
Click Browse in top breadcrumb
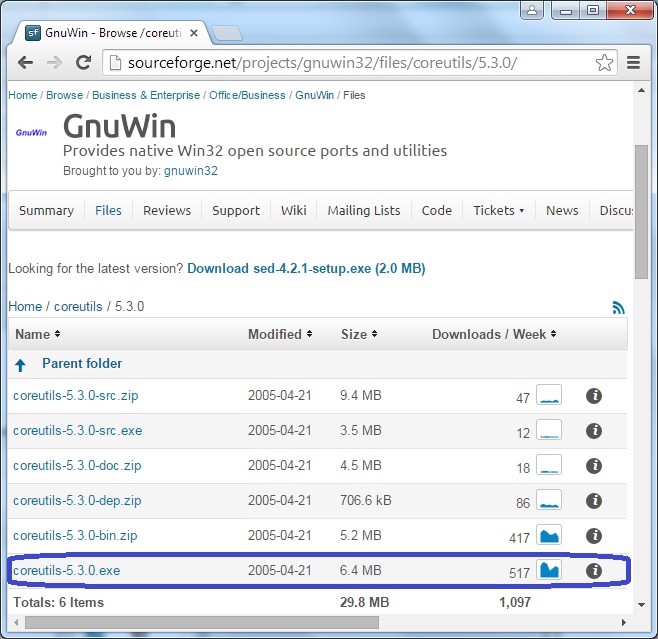pyautogui.click(x=65, y=95)
